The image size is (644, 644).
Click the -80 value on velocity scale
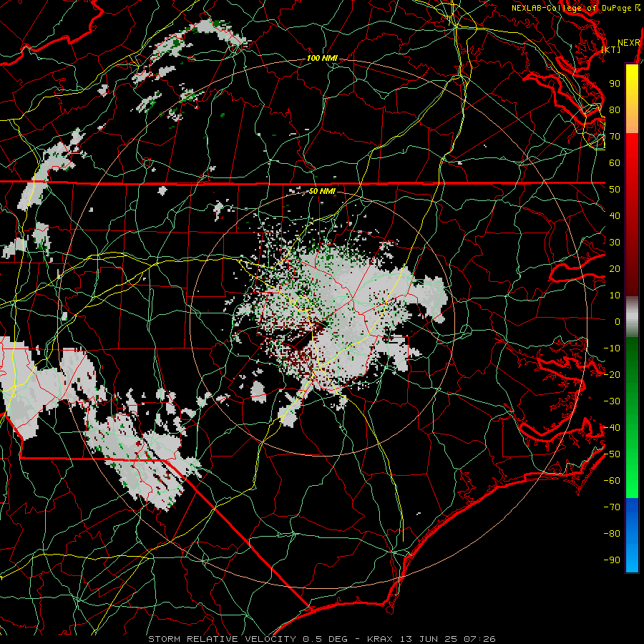612,534
